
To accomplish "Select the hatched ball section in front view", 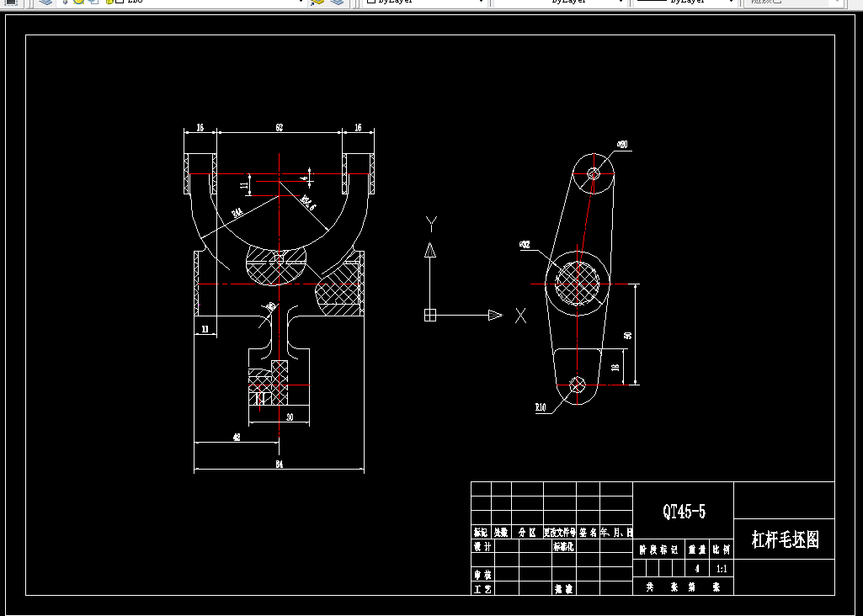I will pyautogui.click(x=275, y=266).
